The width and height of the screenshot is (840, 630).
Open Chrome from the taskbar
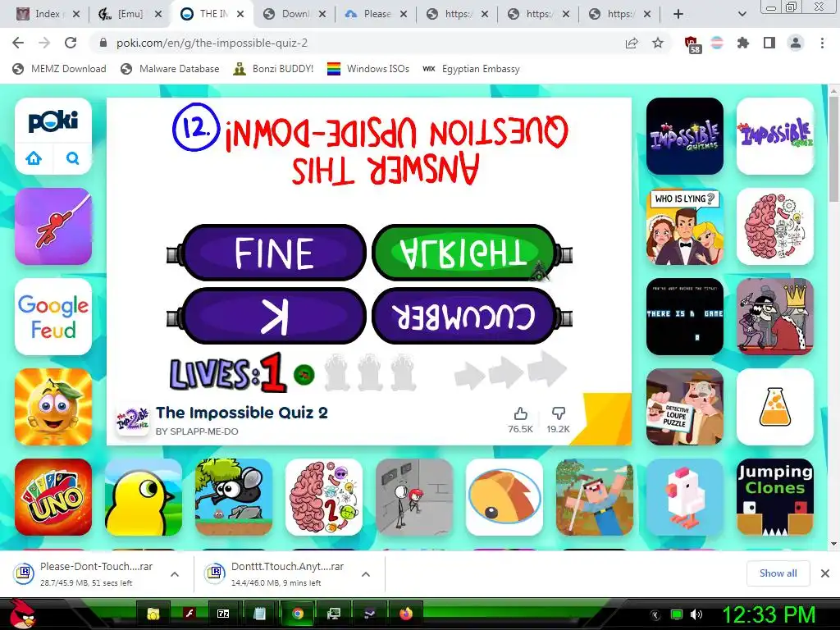coord(298,614)
